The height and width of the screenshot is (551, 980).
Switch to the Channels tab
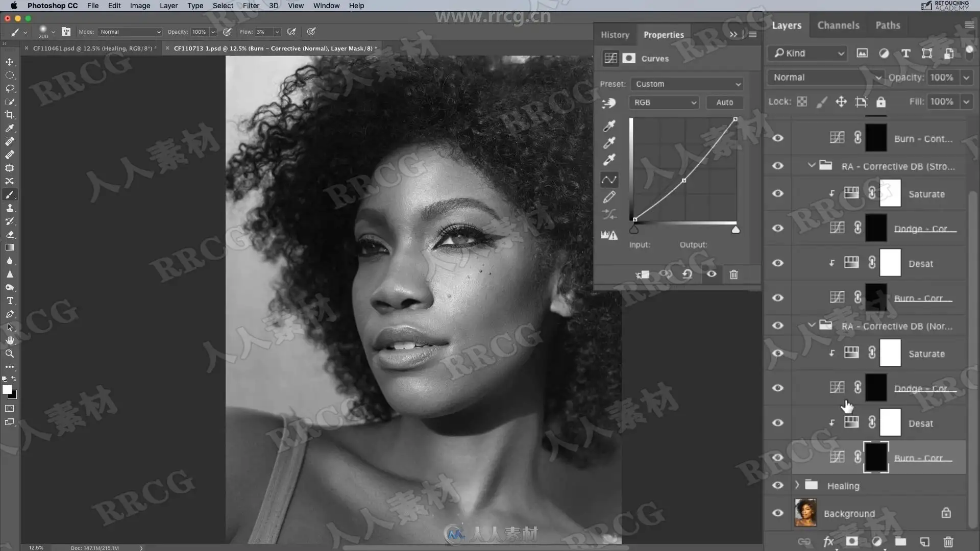(x=838, y=25)
